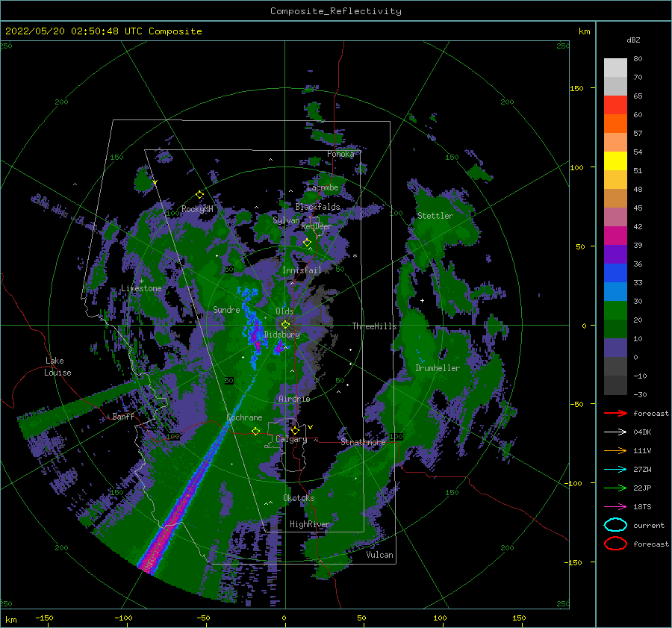
Task: Click the white plus marker northwest of Drumheller
Action: (x=422, y=300)
